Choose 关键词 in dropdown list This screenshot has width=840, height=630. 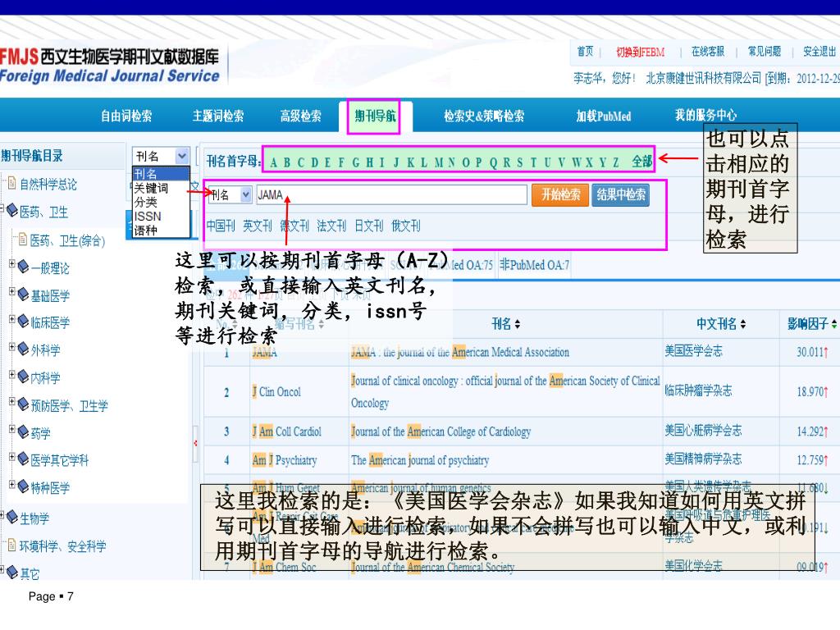click(151, 188)
